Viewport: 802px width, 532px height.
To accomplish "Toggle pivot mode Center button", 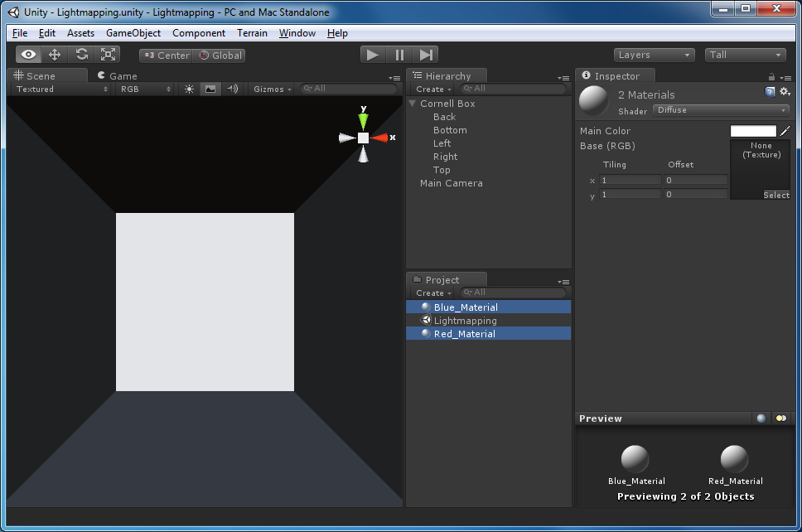I will pos(167,56).
